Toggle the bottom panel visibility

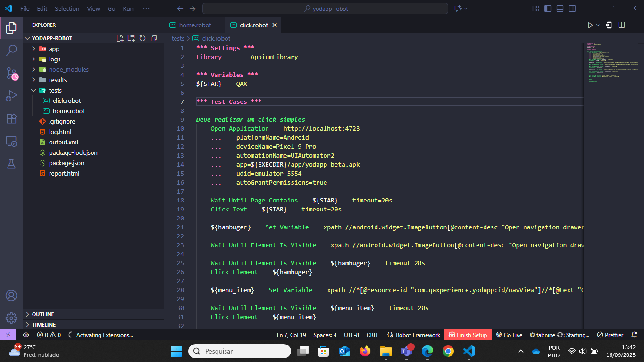point(560,8)
